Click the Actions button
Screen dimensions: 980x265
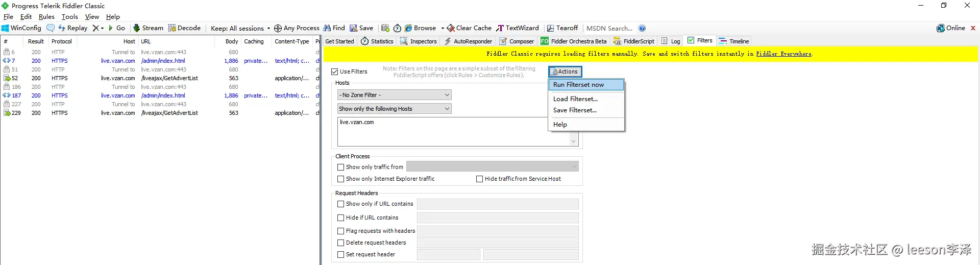tap(565, 71)
